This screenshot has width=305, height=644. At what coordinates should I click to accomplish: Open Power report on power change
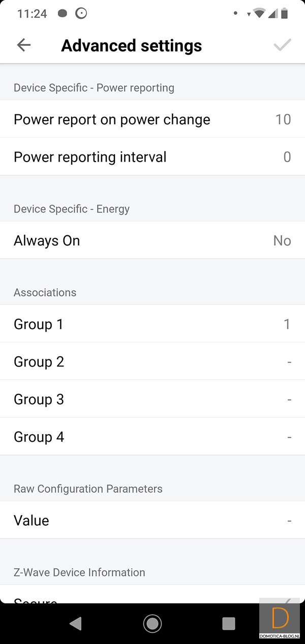click(x=152, y=119)
